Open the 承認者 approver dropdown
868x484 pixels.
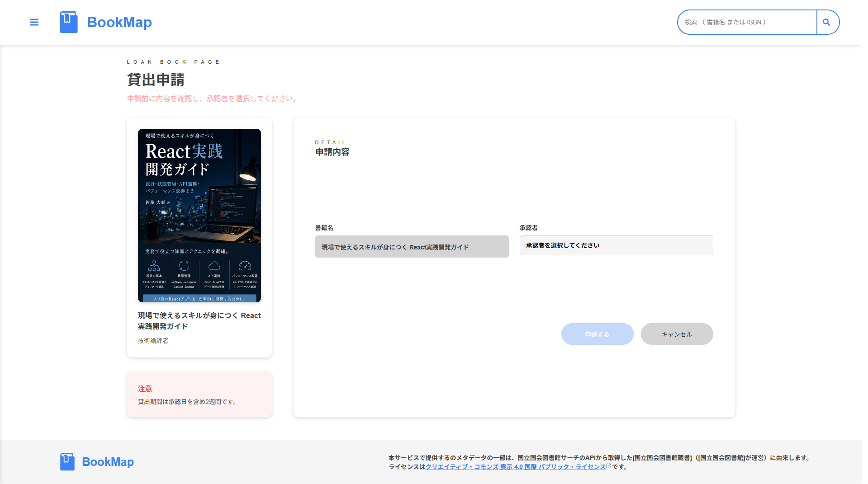click(616, 245)
